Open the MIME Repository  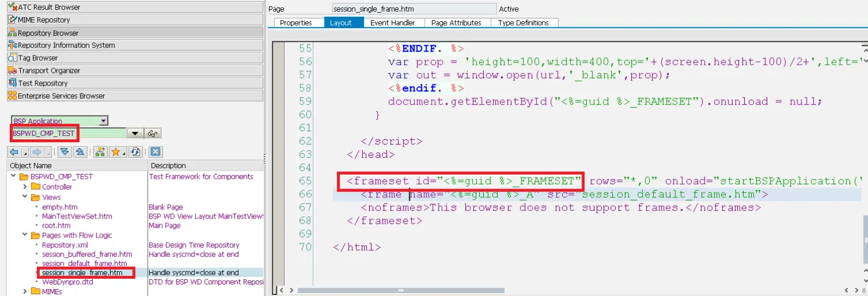coord(135,20)
